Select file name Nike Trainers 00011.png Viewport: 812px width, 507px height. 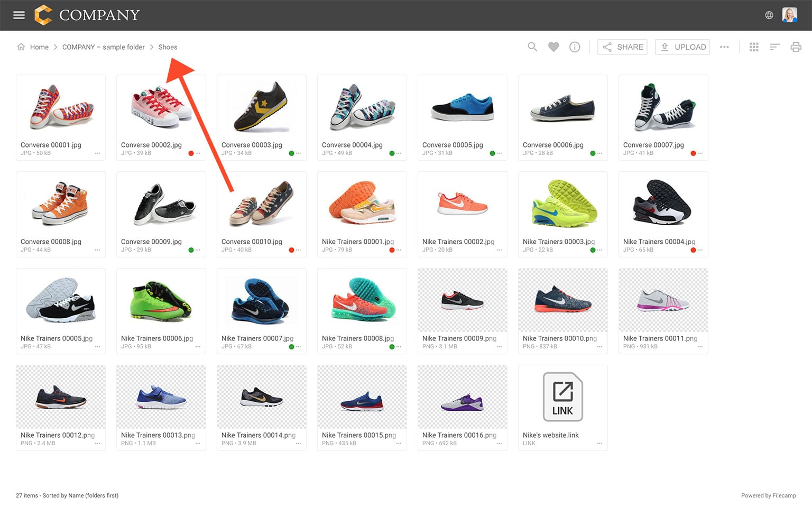tap(660, 338)
